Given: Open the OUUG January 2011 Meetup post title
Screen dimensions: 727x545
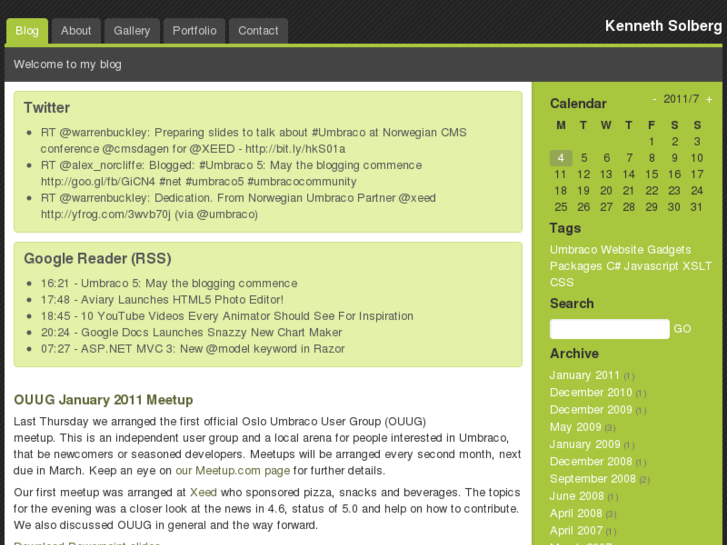Looking at the screenshot, I should pyautogui.click(x=103, y=400).
